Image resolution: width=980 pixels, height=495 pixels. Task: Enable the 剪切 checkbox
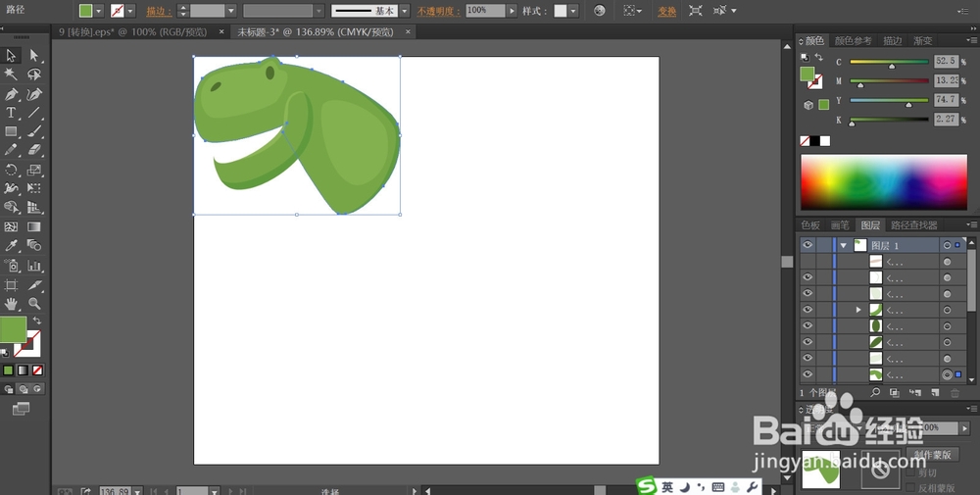pyautogui.click(x=910, y=472)
